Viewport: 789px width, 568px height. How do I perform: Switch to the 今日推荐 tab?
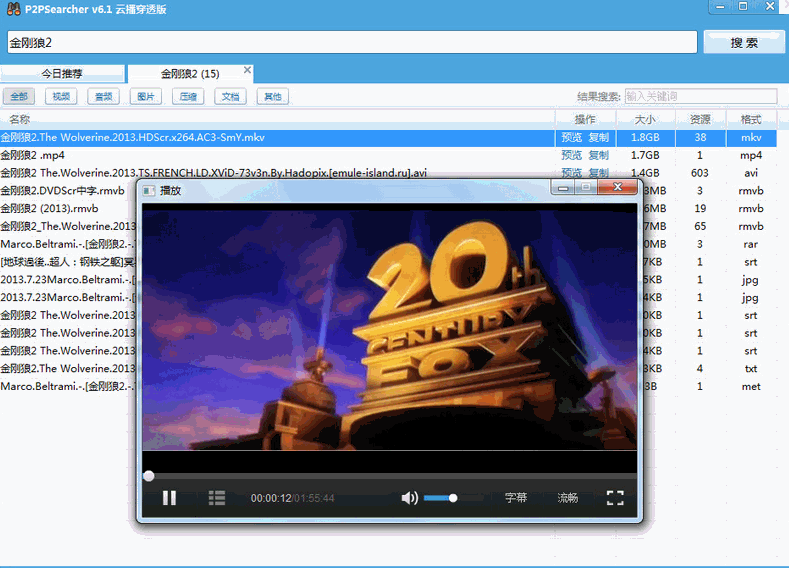(x=62, y=73)
